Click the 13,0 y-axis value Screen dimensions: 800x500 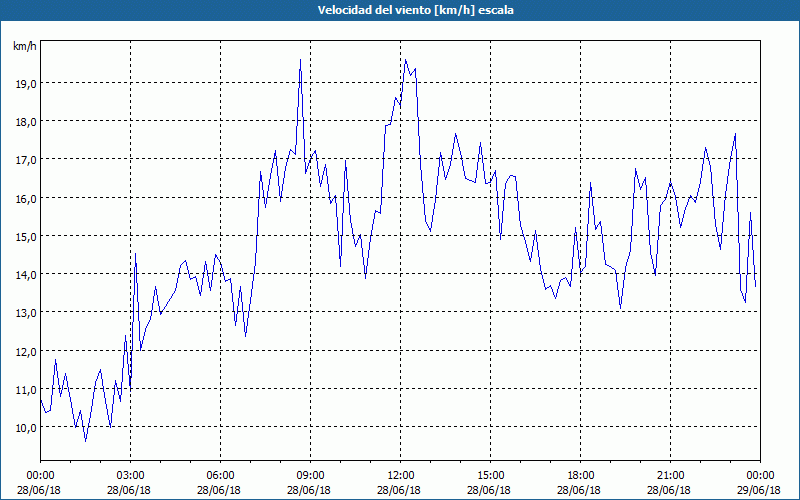pyautogui.click(x=26, y=313)
